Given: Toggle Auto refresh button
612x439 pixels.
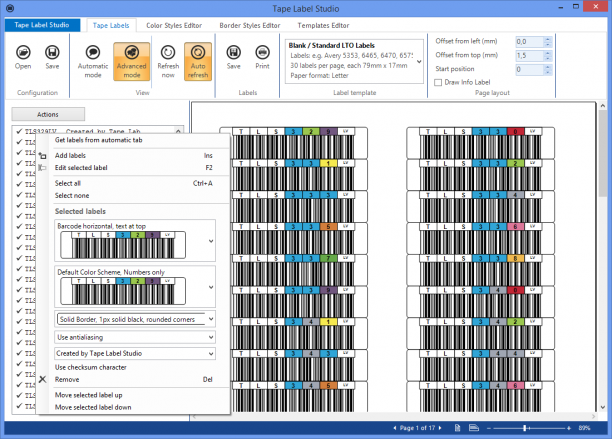Looking at the screenshot, I should coord(198,62).
